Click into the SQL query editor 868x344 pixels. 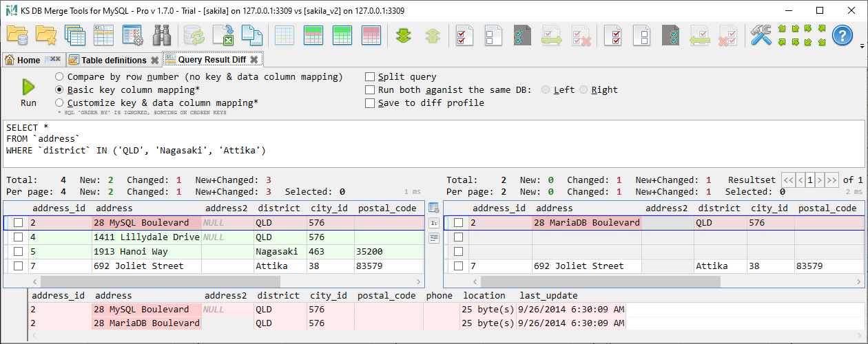click(x=433, y=143)
